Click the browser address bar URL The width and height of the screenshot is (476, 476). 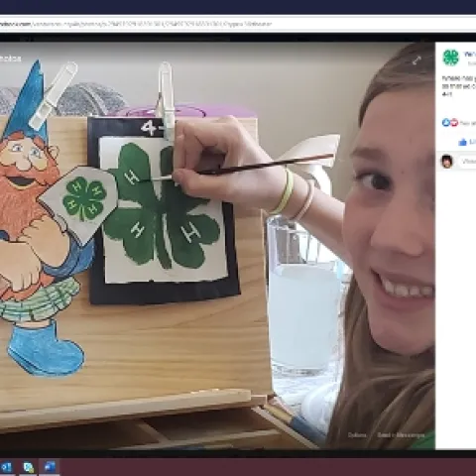click(x=136, y=24)
